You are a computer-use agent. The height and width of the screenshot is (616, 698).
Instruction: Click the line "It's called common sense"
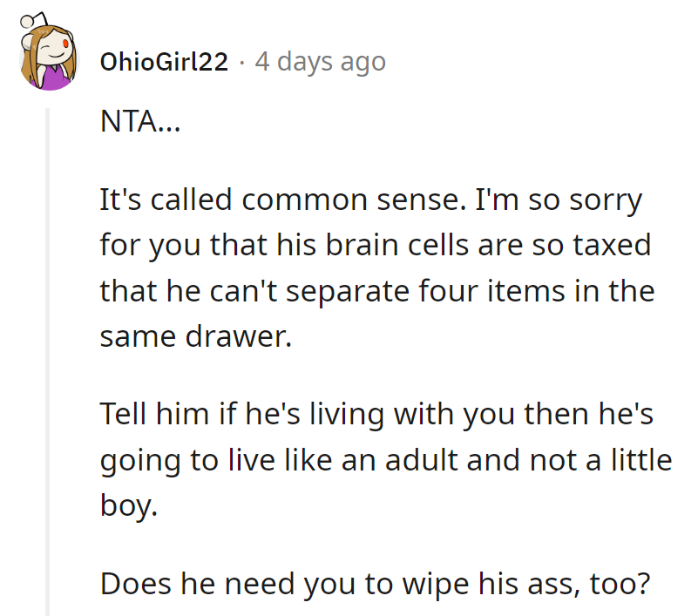tap(370, 201)
